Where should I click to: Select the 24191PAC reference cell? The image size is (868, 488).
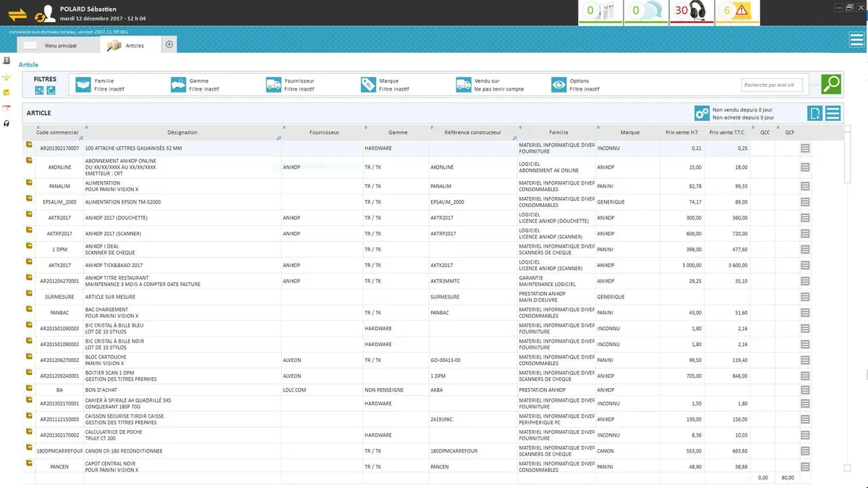click(x=473, y=419)
